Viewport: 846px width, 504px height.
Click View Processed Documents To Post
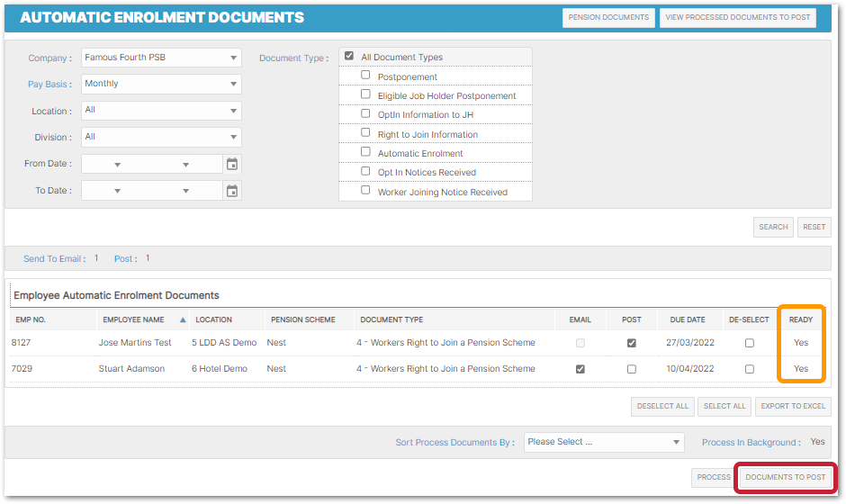[x=738, y=17]
